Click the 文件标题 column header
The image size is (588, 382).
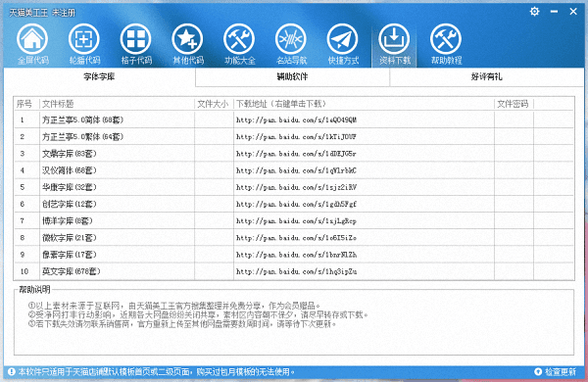117,104
